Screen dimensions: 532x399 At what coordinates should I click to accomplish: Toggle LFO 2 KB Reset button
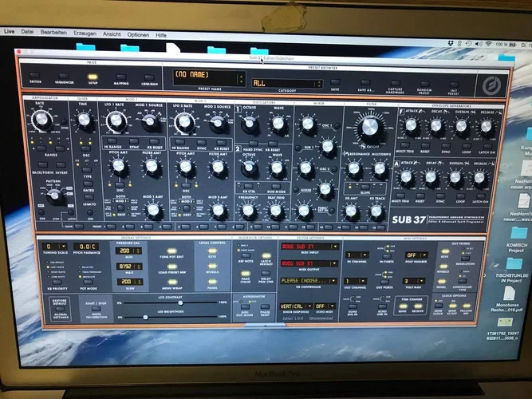coord(221,143)
